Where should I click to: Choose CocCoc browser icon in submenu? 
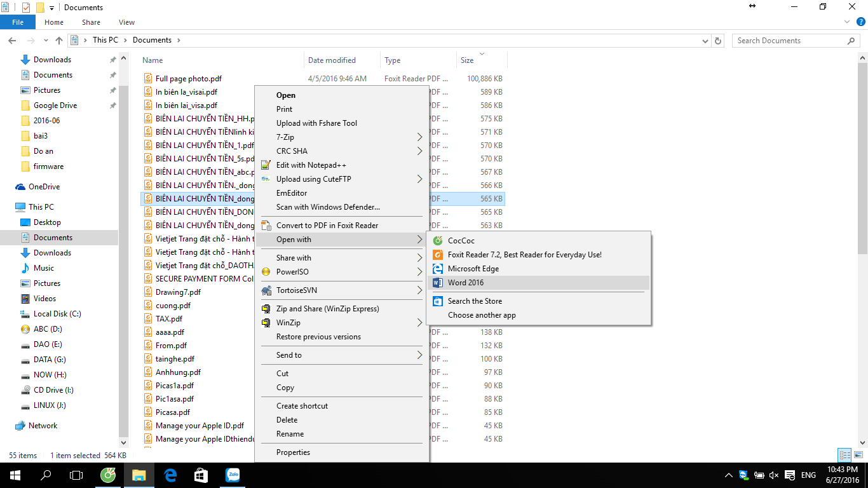pyautogui.click(x=437, y=241)
